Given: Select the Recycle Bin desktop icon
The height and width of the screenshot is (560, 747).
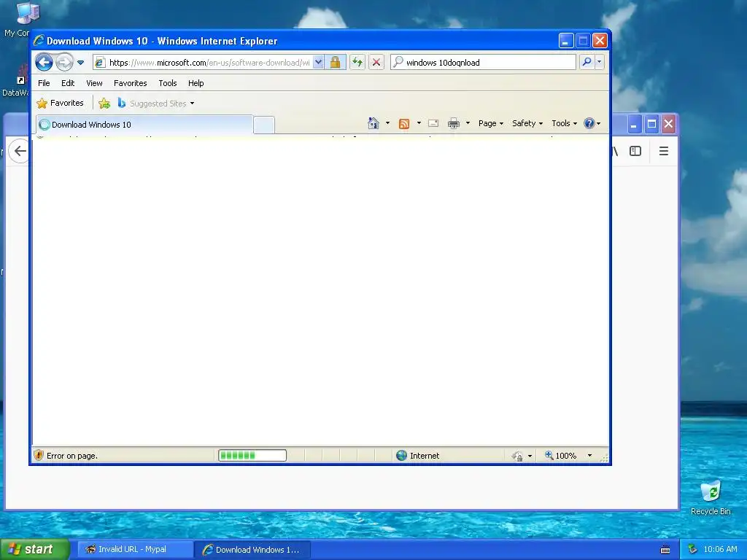Looking at the screenshot, I should coord(711,497).
